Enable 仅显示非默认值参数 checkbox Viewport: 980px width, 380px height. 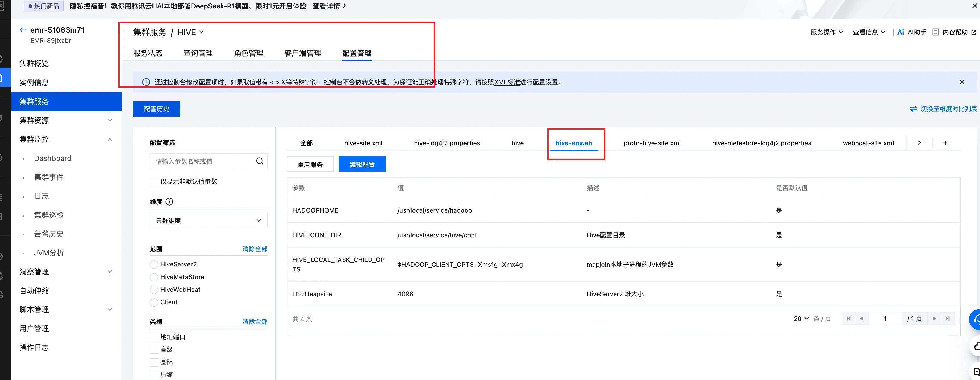point(154,181)
